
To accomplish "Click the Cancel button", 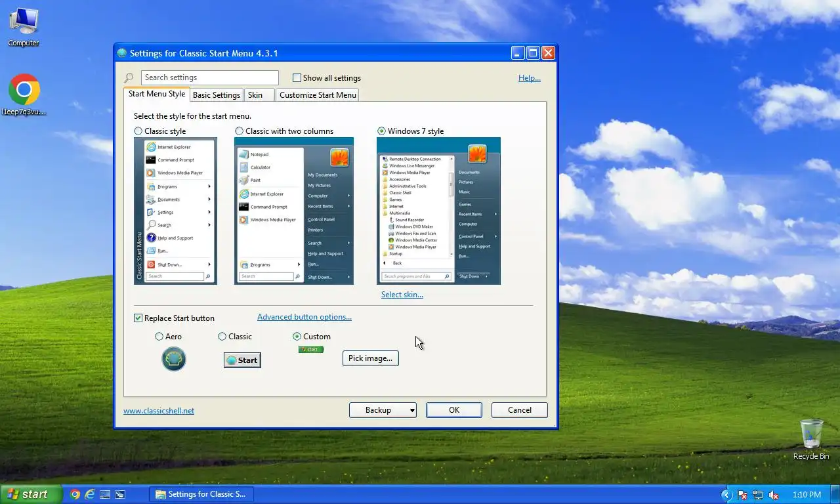I will point(520,410).
